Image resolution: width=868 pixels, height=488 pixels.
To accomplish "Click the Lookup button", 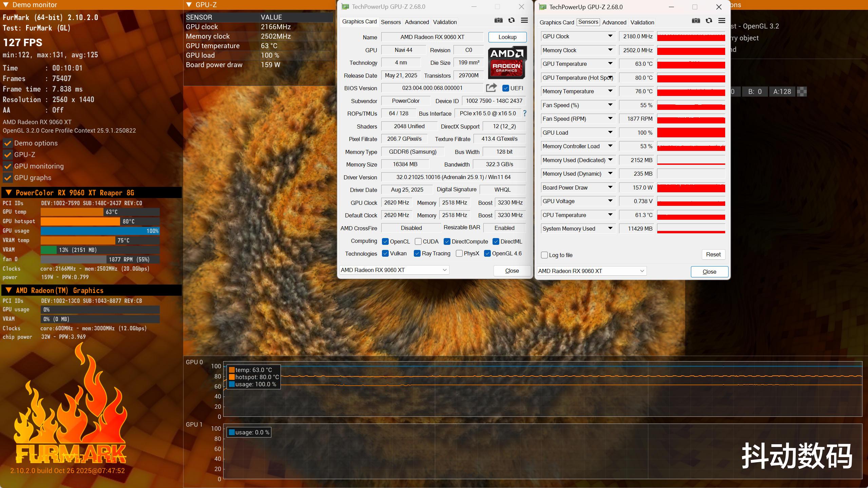I will (x=507, y=37).
